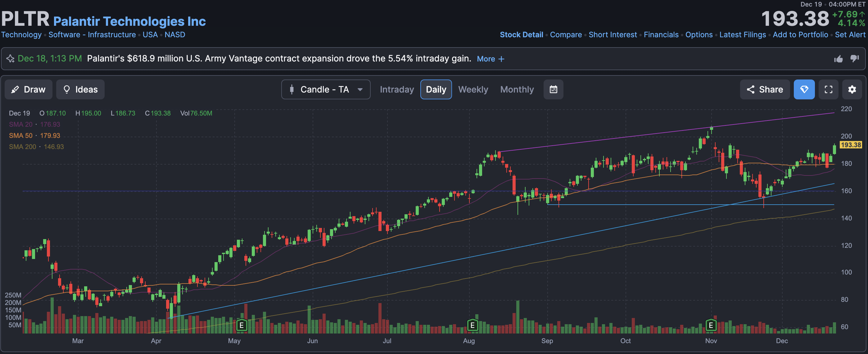Click the Share button
Viewport: 868px width, 354px height.
(765, 89)
